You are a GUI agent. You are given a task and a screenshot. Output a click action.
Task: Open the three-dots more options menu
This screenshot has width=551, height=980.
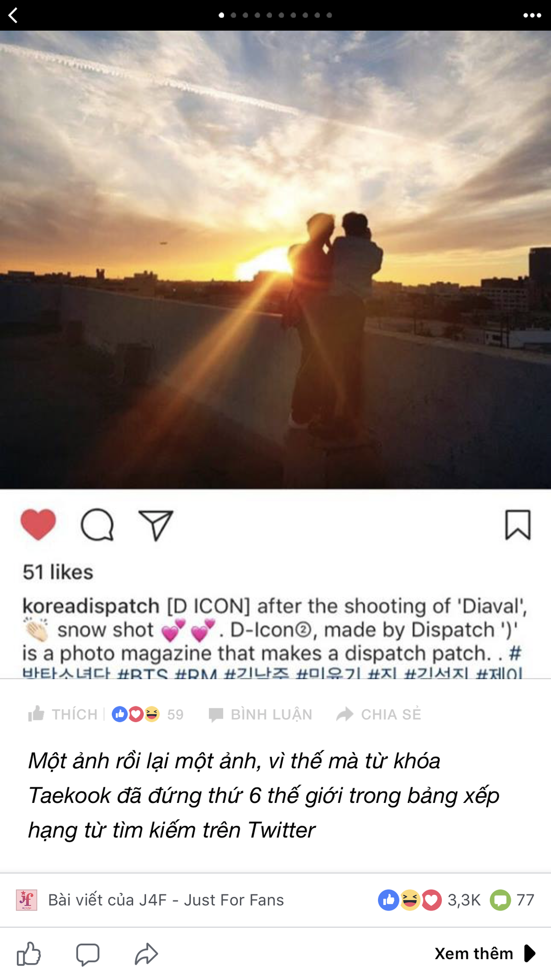coord(532,15)
